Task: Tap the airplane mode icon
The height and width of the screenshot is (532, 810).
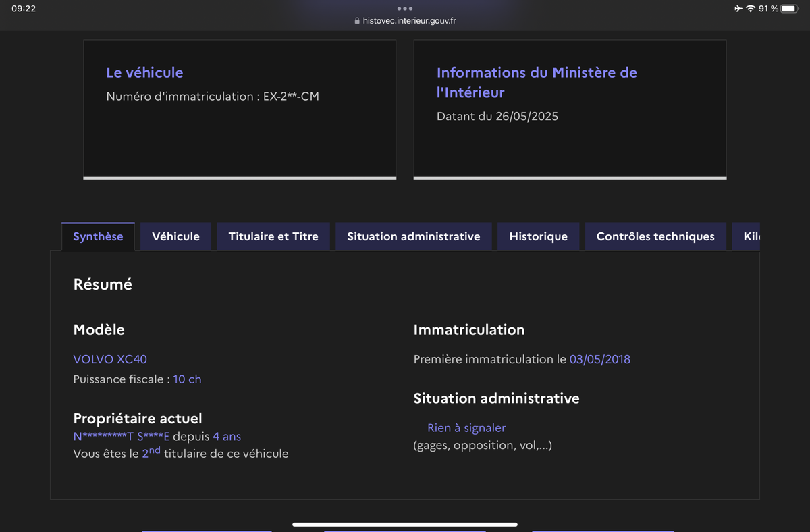Action: click(738, 9)
